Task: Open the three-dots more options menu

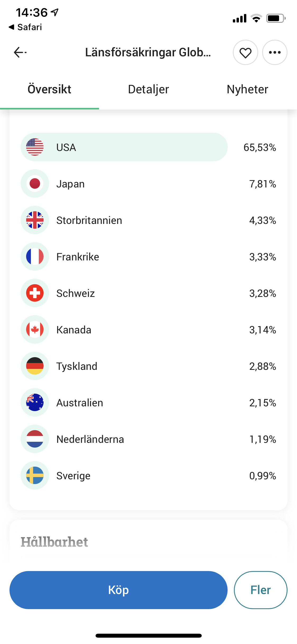Action: tap(275, 53)
